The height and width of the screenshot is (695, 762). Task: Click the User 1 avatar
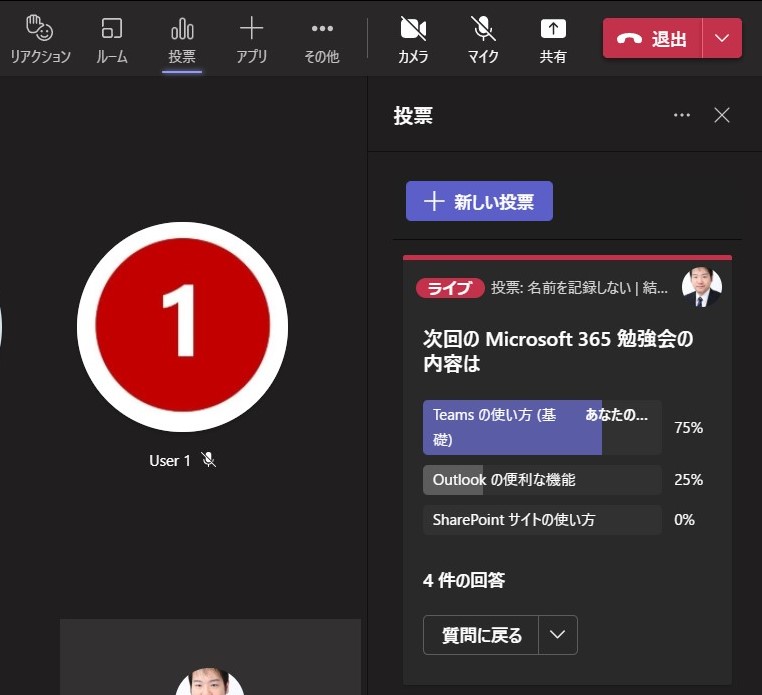point(182,327)
